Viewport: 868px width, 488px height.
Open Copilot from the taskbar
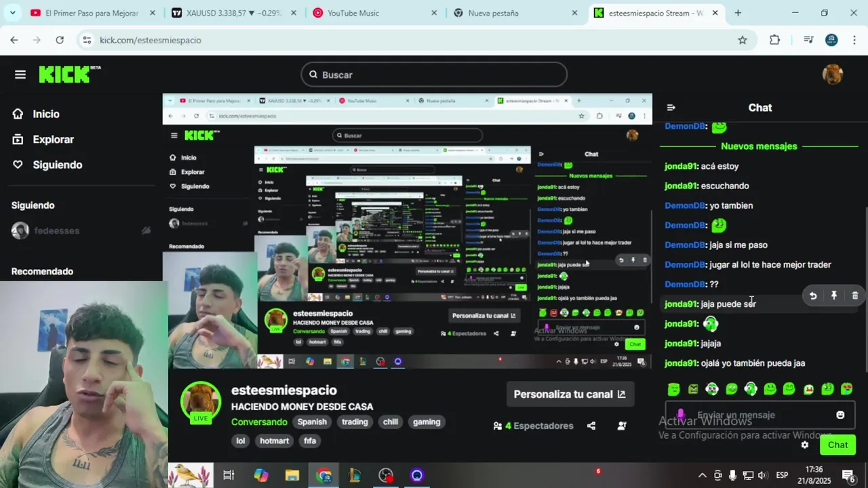click(261, 475)
